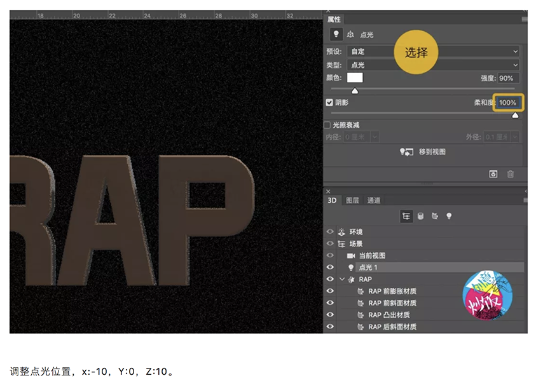Collapse the RAP mesh tree node

click(x=342, y=280)
